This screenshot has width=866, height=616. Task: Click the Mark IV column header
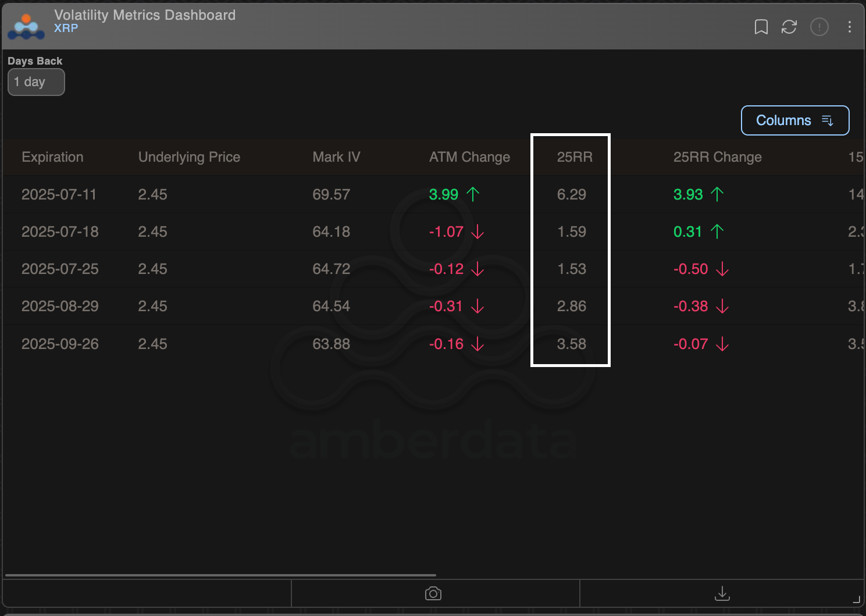[x=336, y=157]
